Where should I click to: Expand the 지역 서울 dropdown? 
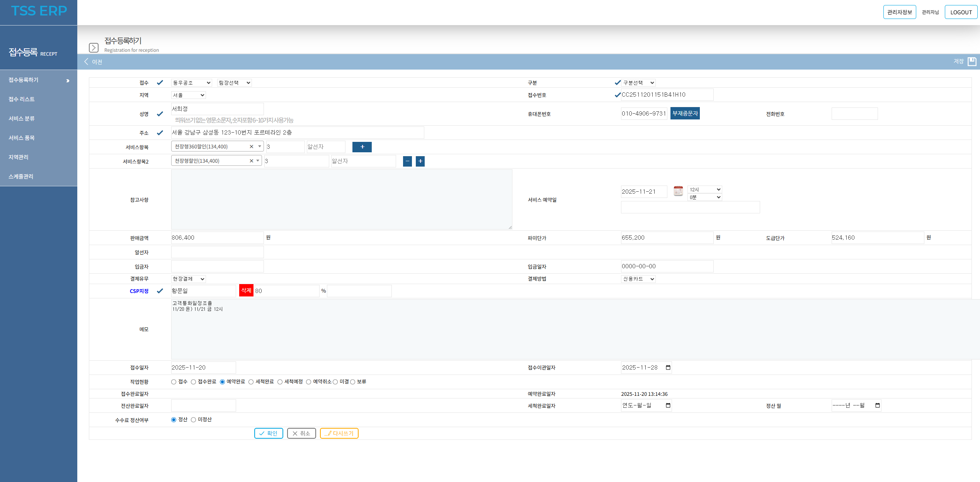[188, 95]
